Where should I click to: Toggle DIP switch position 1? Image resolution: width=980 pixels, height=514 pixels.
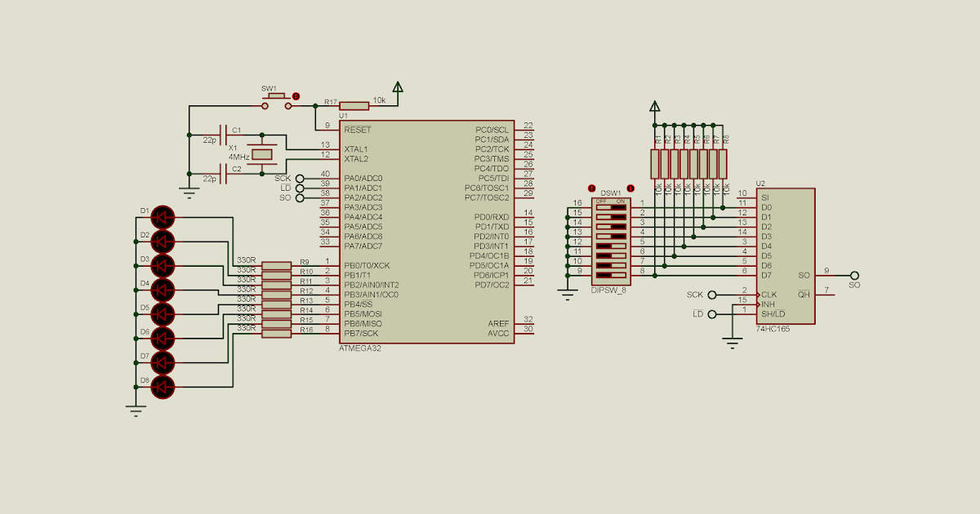(x=611, y=207)
